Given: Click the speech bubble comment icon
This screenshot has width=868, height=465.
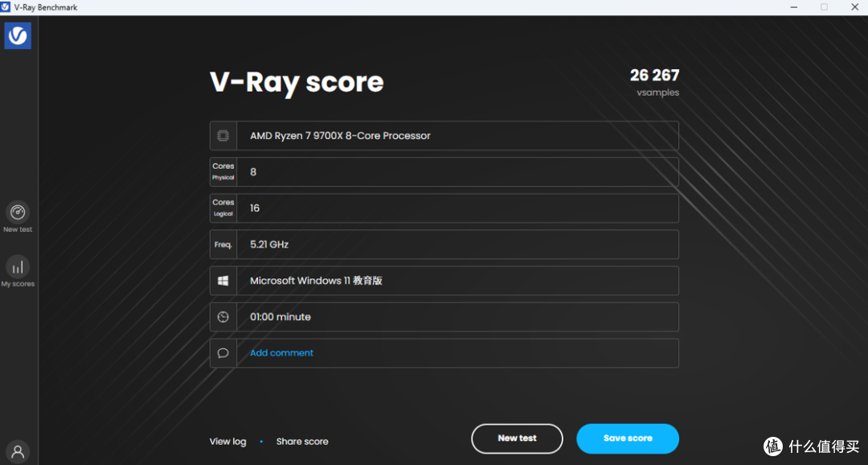Looking at the screenshot, I should pyautogui.click(x=223, y=353).
